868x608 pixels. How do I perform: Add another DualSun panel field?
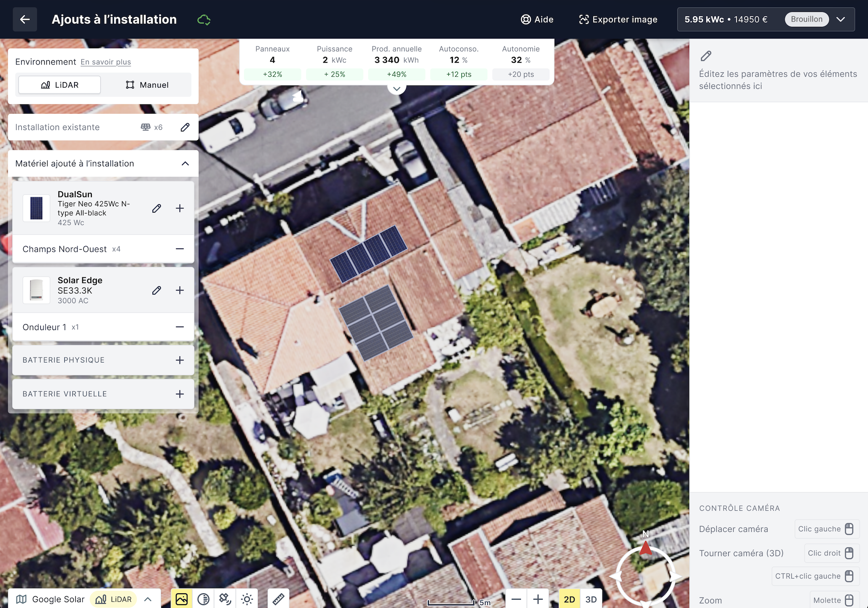tap(180, 208)
